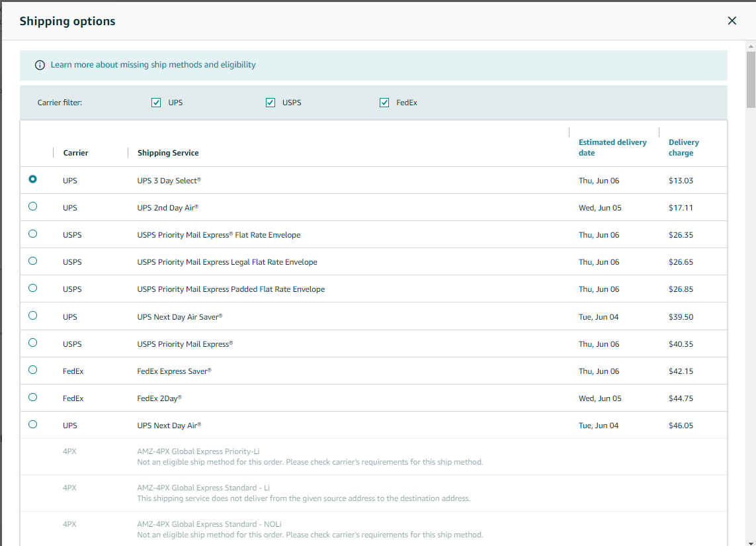The width and height of the screenshot is (756, 546).
Task: Uncheck the UPS carrier filter
Action: 155,103
